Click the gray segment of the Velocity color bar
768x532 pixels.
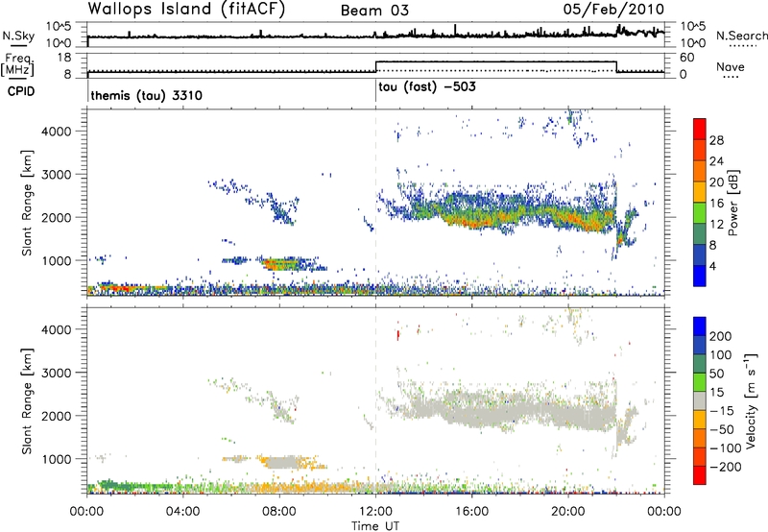coord(700,401)
